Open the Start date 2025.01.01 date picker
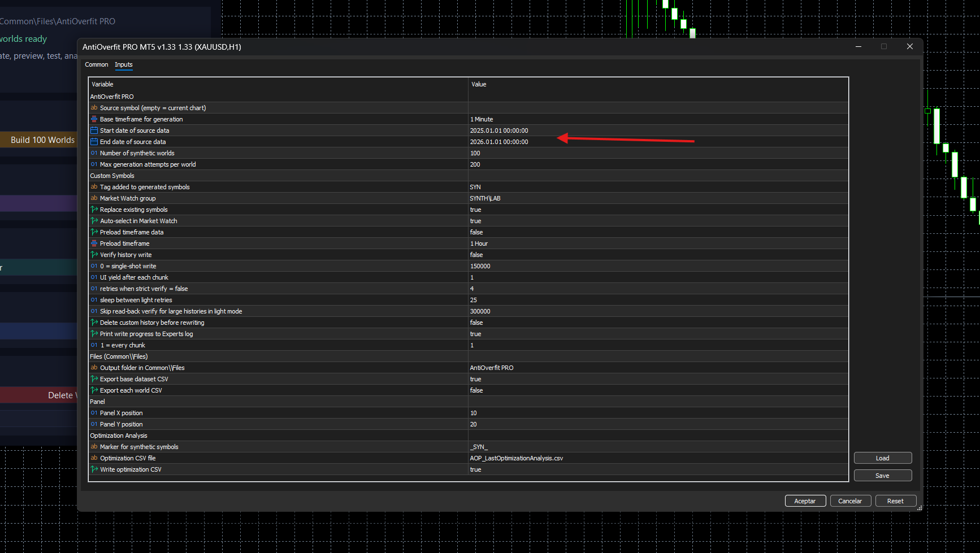Viewport: 980px width, 553px height. click(658, 130)
